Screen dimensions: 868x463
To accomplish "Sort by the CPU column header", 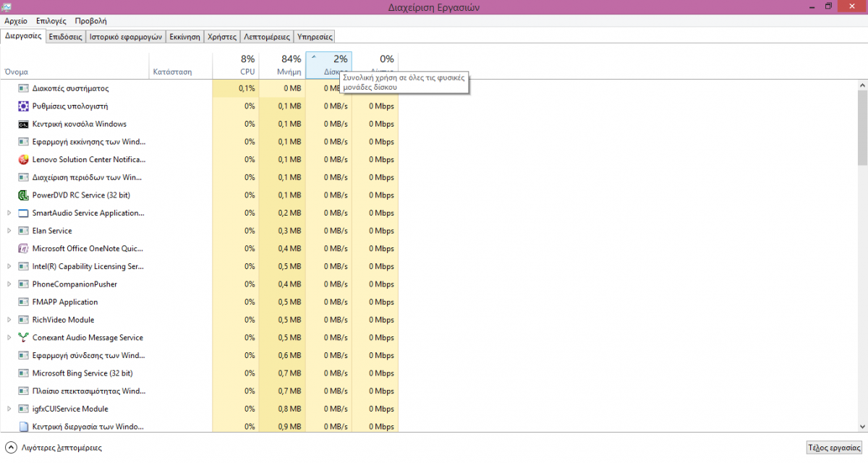I will (236, 65).
